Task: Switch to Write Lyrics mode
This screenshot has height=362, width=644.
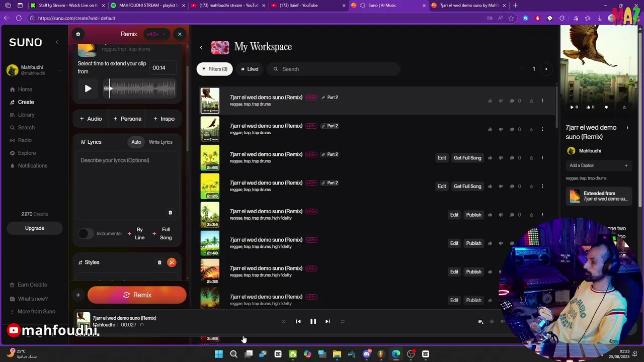Action: pyautogui.click(x=160, y=142)
